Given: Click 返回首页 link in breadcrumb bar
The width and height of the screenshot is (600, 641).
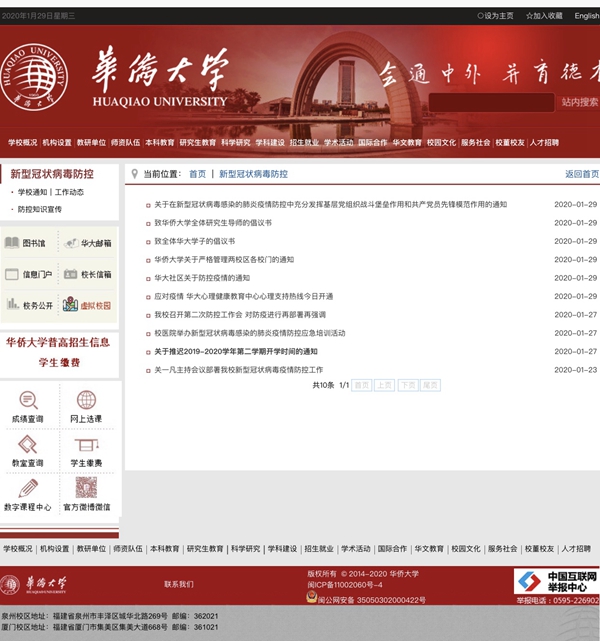Looking at the screenshot, I should [581, 174].
